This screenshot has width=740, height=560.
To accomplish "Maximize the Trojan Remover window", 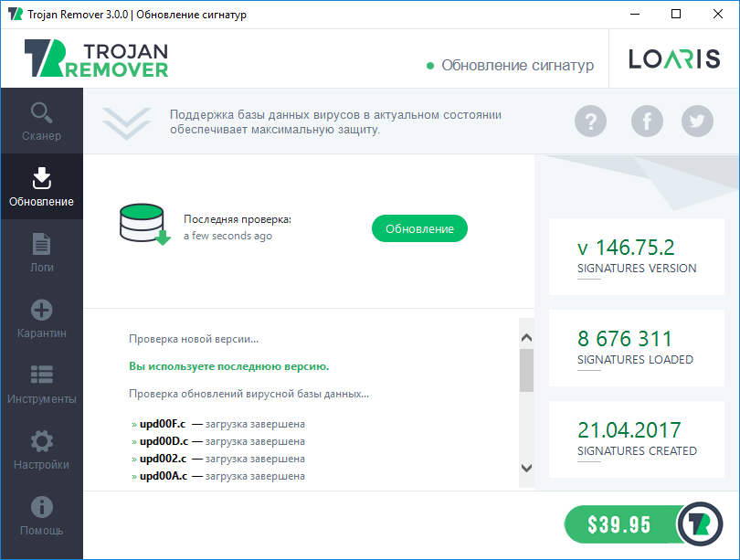I will 676,14.
